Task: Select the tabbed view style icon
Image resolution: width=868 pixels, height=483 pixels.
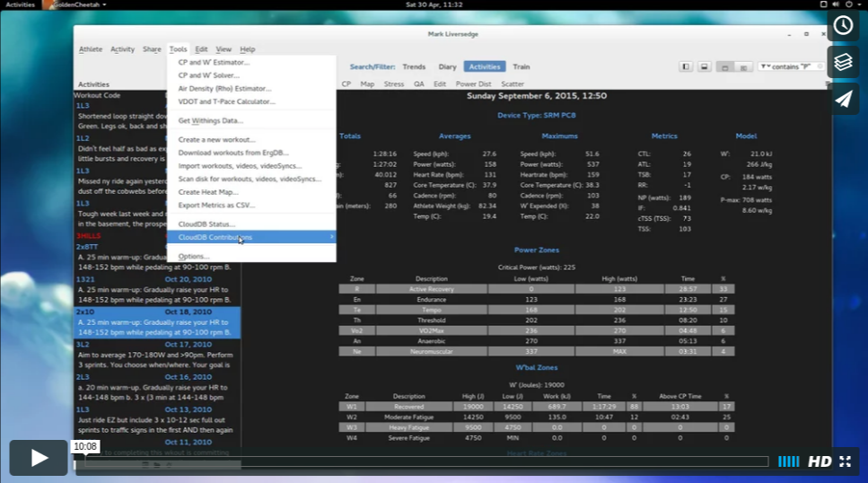Action: pos(724,67)
